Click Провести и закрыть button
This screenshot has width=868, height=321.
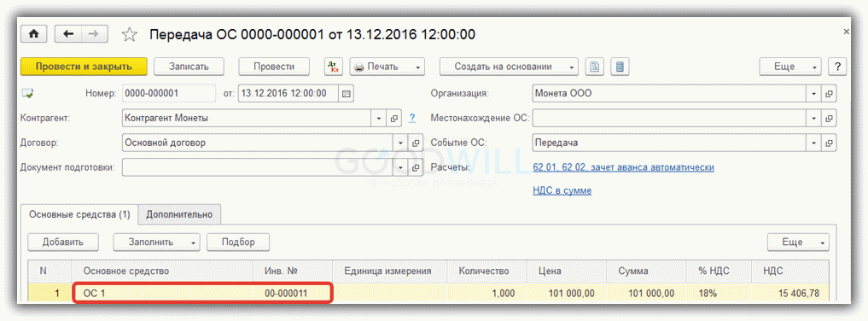84,67
